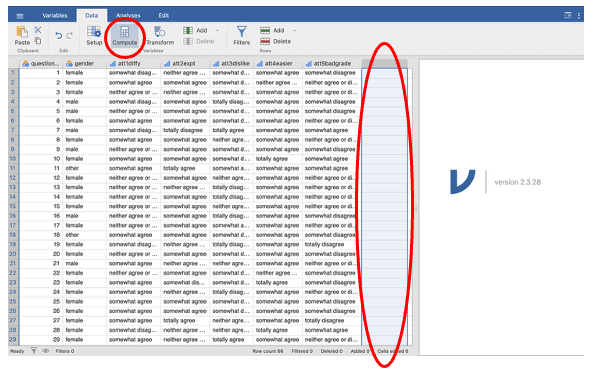Click 'totally disagree' in att5badgrade row 19
The image size is (593, 373).
click(x=332, y=244)
